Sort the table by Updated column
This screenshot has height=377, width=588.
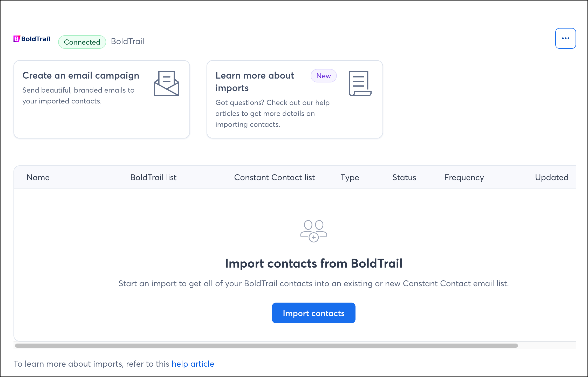tap(551, 177)
